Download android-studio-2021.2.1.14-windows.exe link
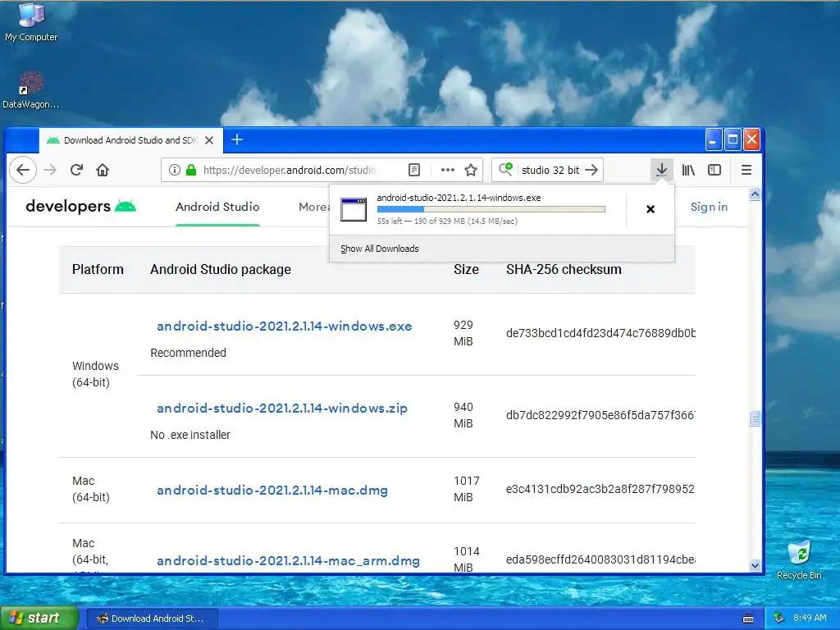840x630 pixels. (x=284, y=326)
